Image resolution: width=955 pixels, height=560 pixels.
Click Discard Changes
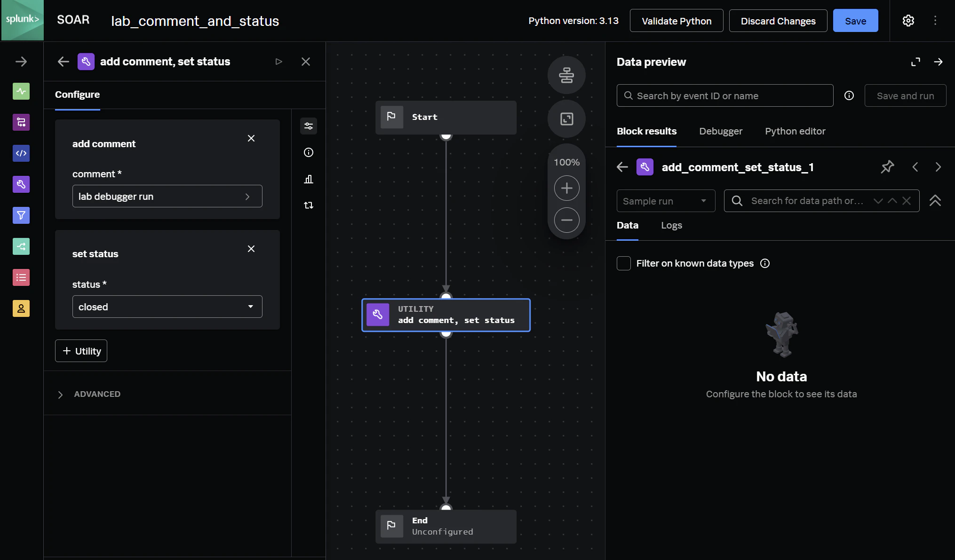click(x=778, y=21)
